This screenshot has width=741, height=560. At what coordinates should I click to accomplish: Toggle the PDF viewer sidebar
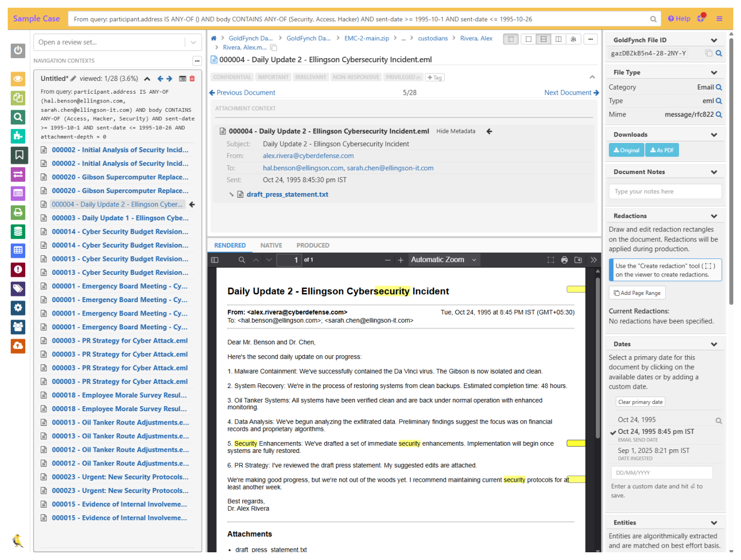(215, 260)
